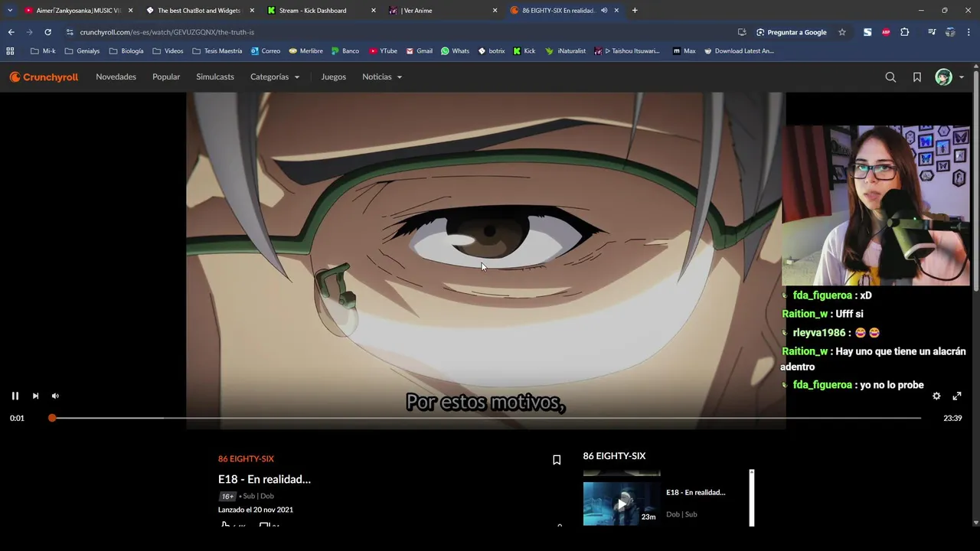Open browser extensions puzzle icon
This screenshot has width=980, height=551.
(x=905, y=32)
